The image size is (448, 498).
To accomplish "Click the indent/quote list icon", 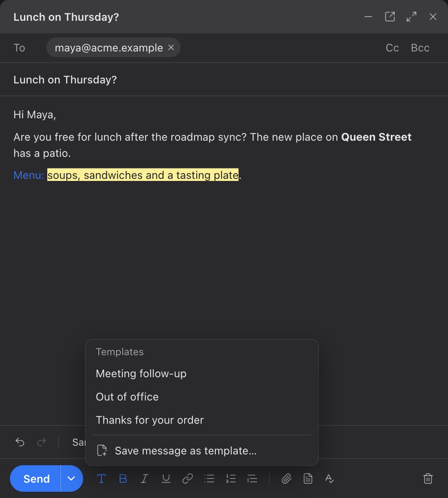I will pos(252,478).
